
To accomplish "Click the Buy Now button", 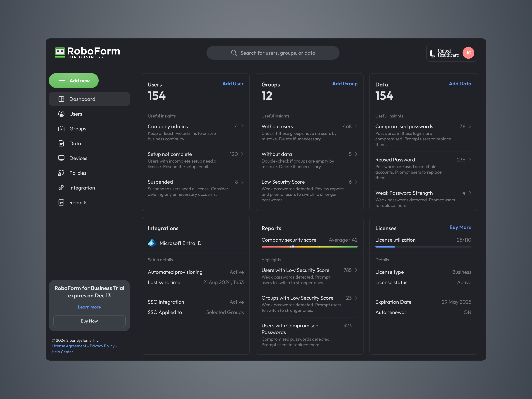I will pos(89,321).
